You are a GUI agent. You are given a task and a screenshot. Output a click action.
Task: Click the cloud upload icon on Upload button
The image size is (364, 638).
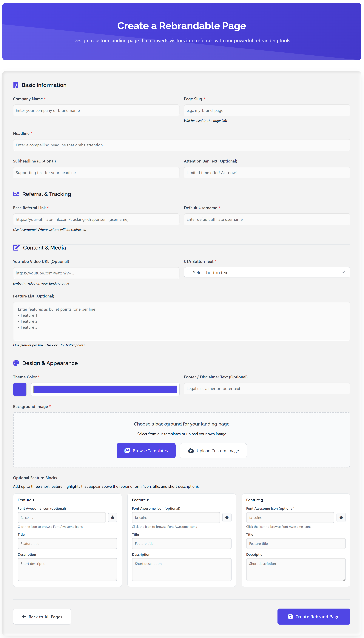click(191, 451)
